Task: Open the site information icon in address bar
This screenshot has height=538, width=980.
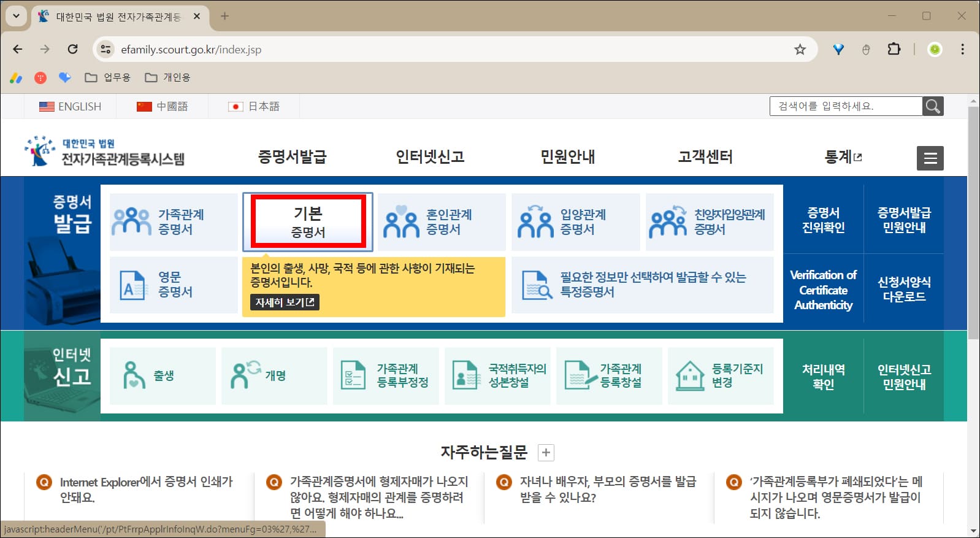Action: point(105,49)
